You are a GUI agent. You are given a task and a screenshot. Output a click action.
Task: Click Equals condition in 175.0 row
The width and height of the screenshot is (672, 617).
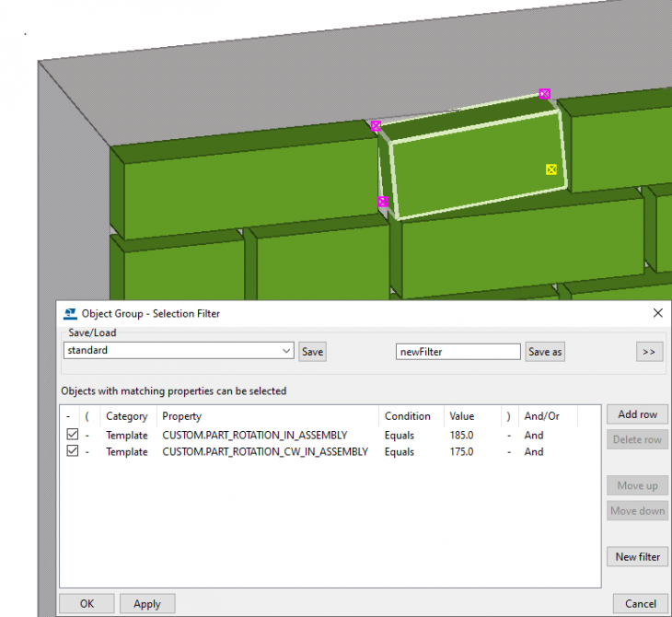point(400,452)
